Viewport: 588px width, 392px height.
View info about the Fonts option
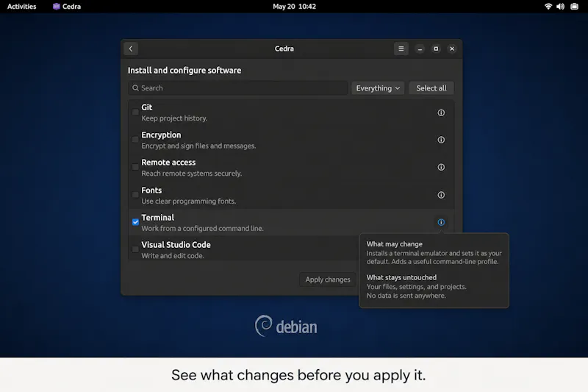441,195
